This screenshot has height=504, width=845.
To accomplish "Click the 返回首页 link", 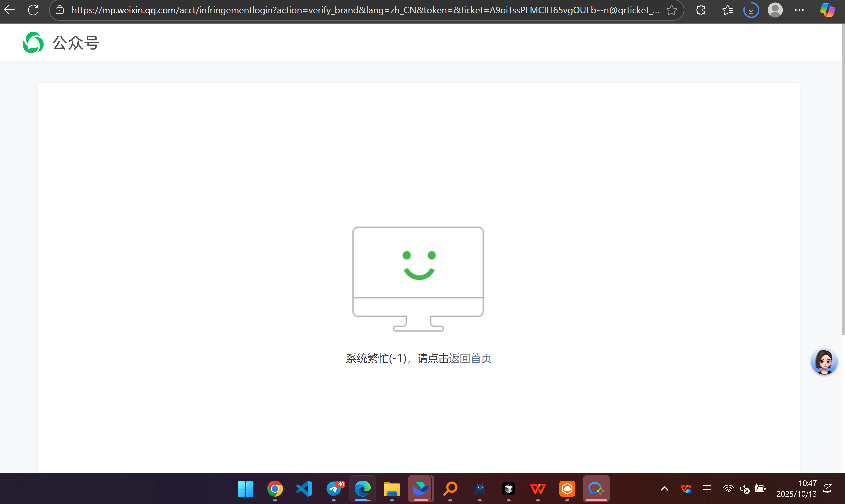I will click(x=470, y=358).
